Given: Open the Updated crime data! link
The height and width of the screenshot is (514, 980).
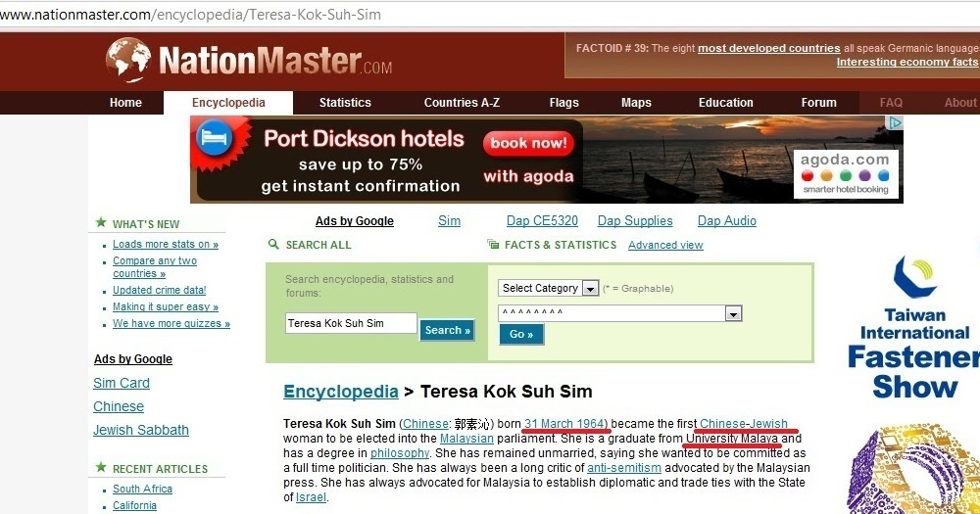Looking at the screenshot, I should click(160, 290).
